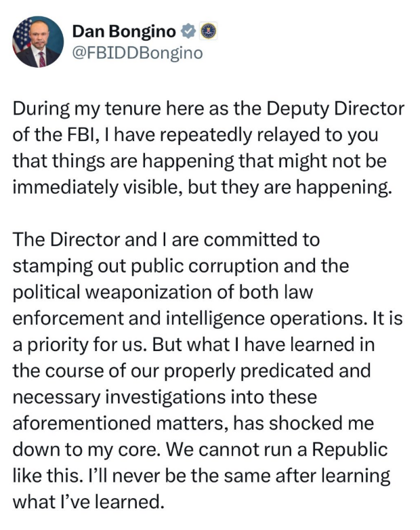
Task: Click the final line "what I've learned."
Action: point(88,502)
